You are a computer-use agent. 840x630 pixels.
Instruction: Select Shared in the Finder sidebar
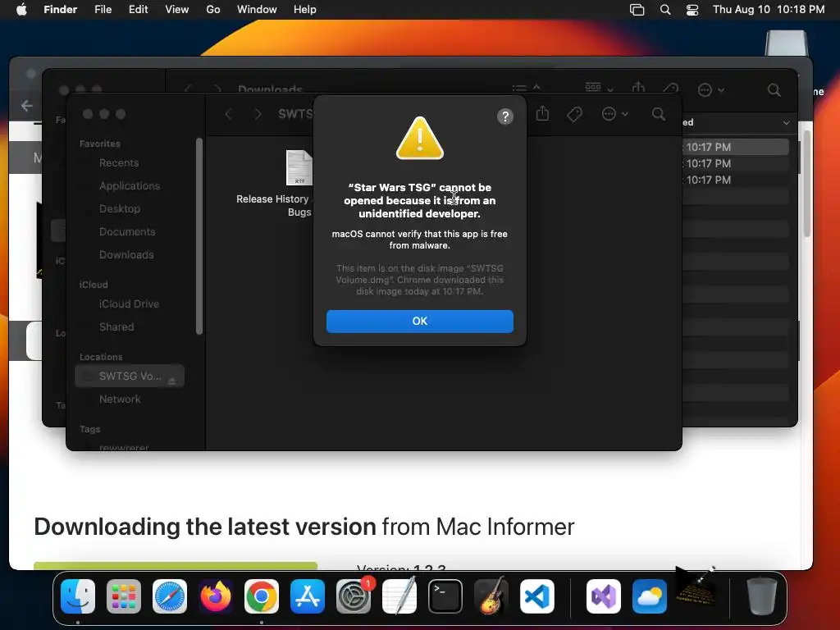[x=116, y=326]
